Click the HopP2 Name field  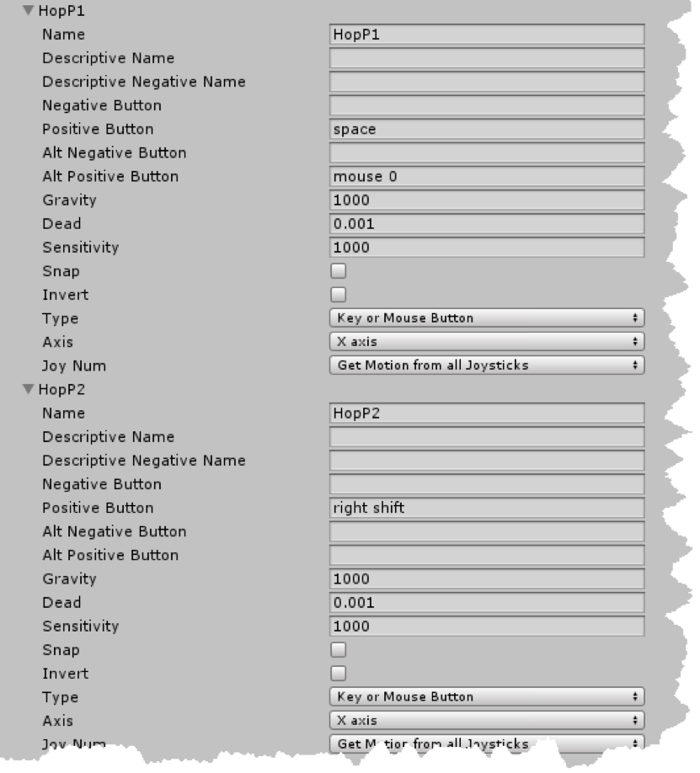[x=487, y=413]
